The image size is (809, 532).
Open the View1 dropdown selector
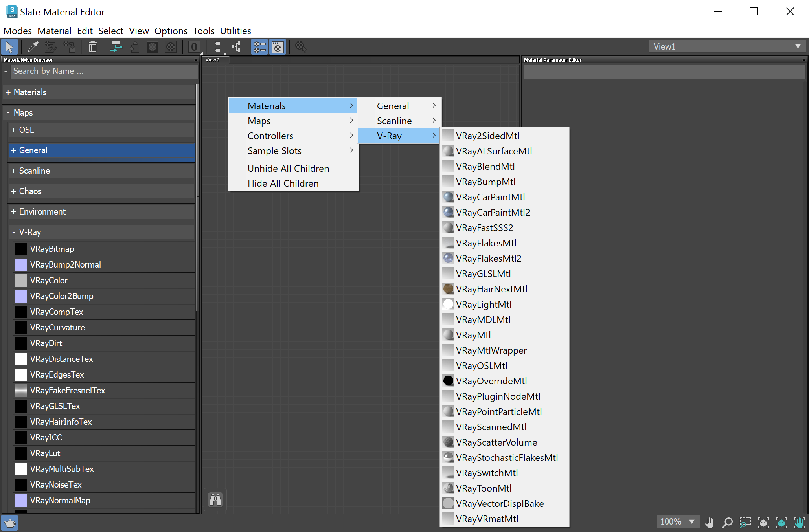click(798, 46)
